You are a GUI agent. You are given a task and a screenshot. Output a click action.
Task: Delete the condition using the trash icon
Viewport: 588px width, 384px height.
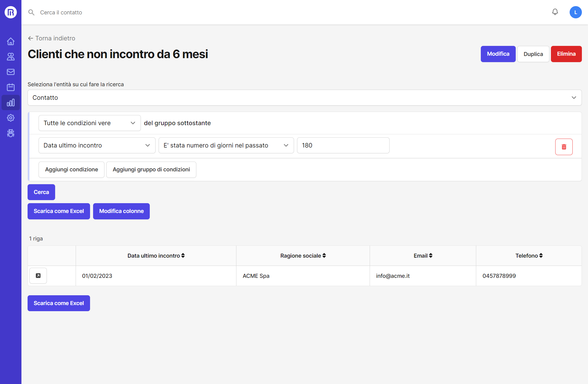click(564, 147)
